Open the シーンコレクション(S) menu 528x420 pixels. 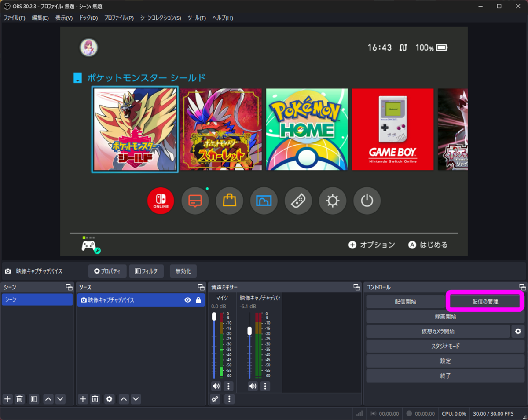161,18
